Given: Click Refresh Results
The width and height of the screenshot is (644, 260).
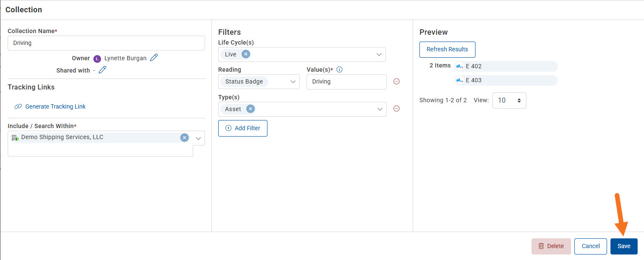Looking at the screenshot, I should 447,49.
